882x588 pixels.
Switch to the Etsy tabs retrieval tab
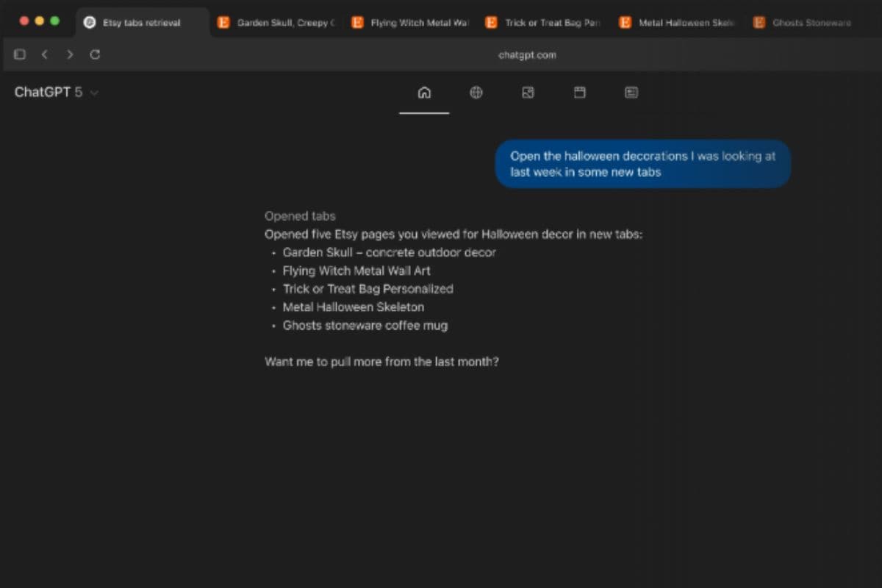(141, 23)
